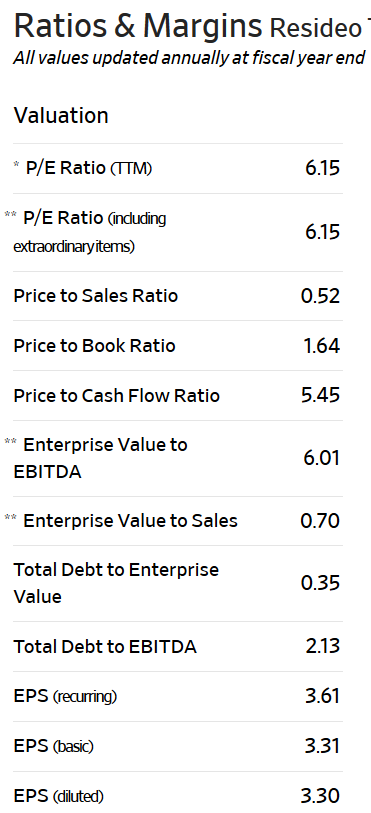Click the Price to Book Ratio label
The image size is (371, 813).
[94, 346]
